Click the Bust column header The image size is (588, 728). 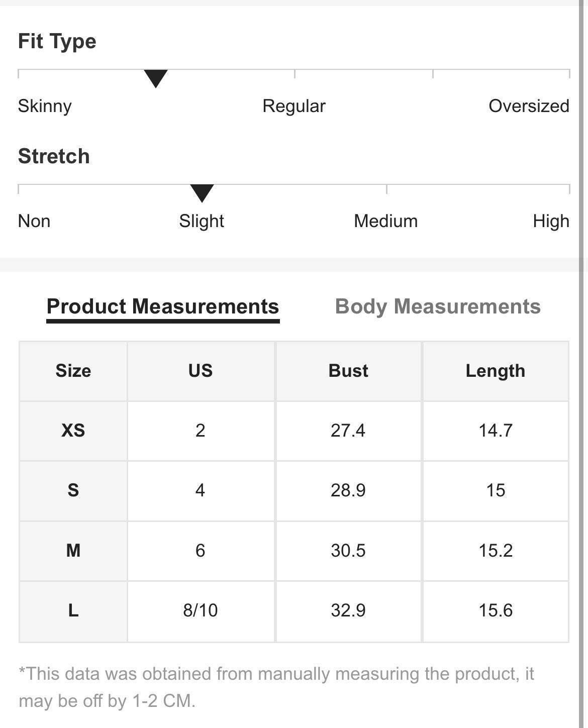[348, 371]
